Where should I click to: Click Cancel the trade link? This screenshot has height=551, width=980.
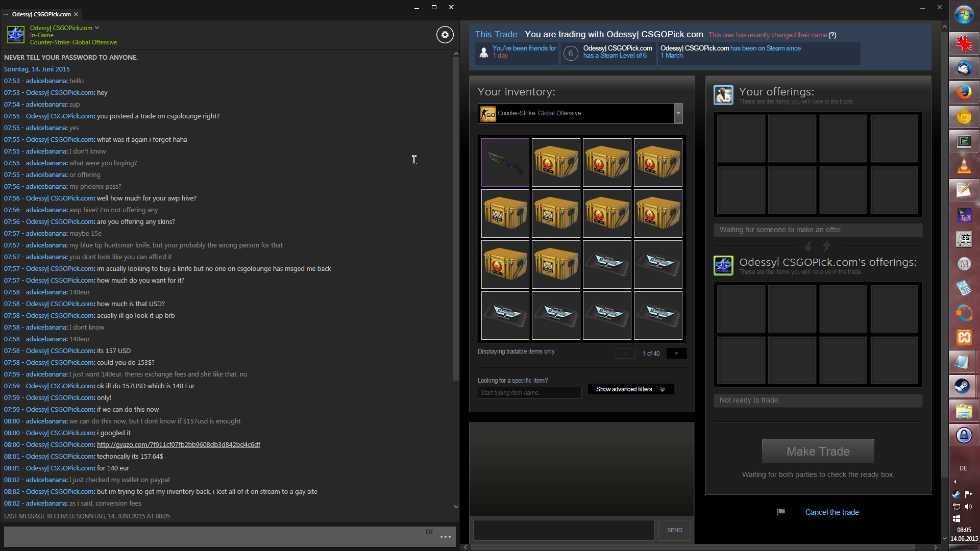click(831, 512)
